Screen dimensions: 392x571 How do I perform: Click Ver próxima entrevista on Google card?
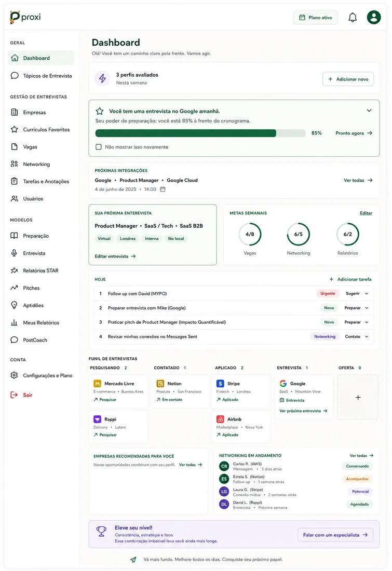(x=303, y=411)
